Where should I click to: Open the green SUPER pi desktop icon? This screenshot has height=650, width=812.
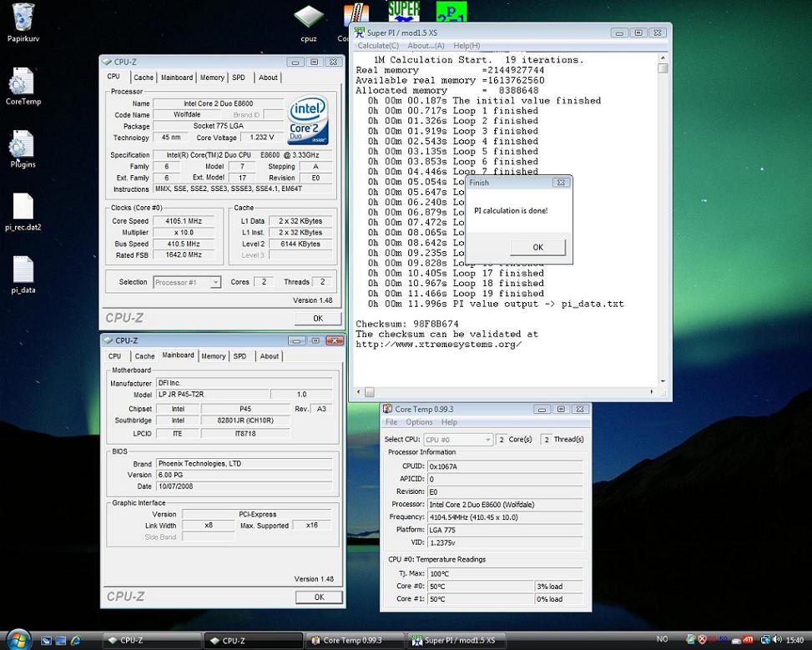pyautogui.click(x=403, y=12)
